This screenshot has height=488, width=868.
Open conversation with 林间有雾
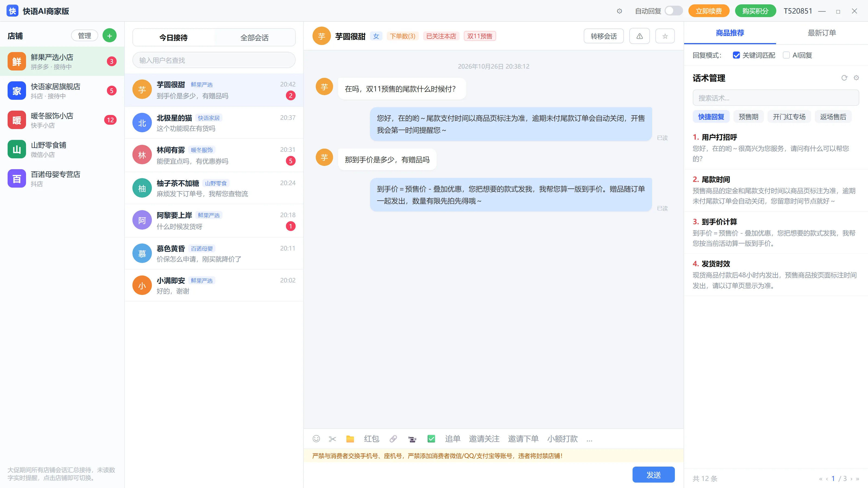click(x=214, y=155)
